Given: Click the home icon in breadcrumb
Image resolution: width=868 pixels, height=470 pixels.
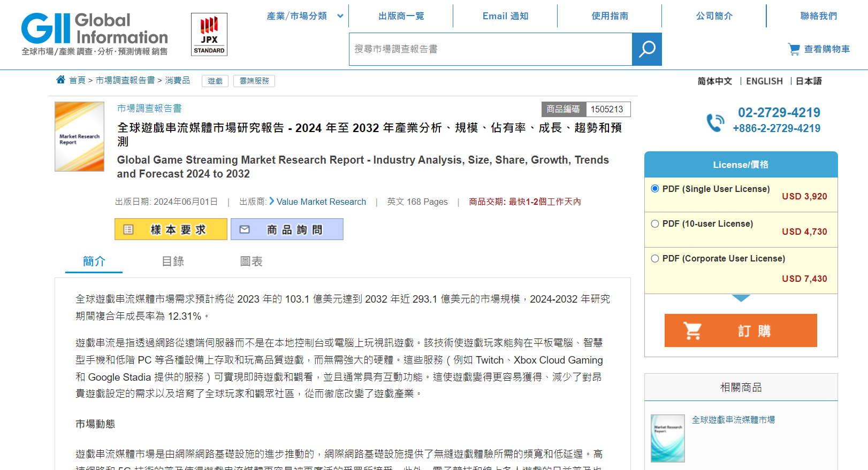Looking at the screenshot, I should 61,80.
